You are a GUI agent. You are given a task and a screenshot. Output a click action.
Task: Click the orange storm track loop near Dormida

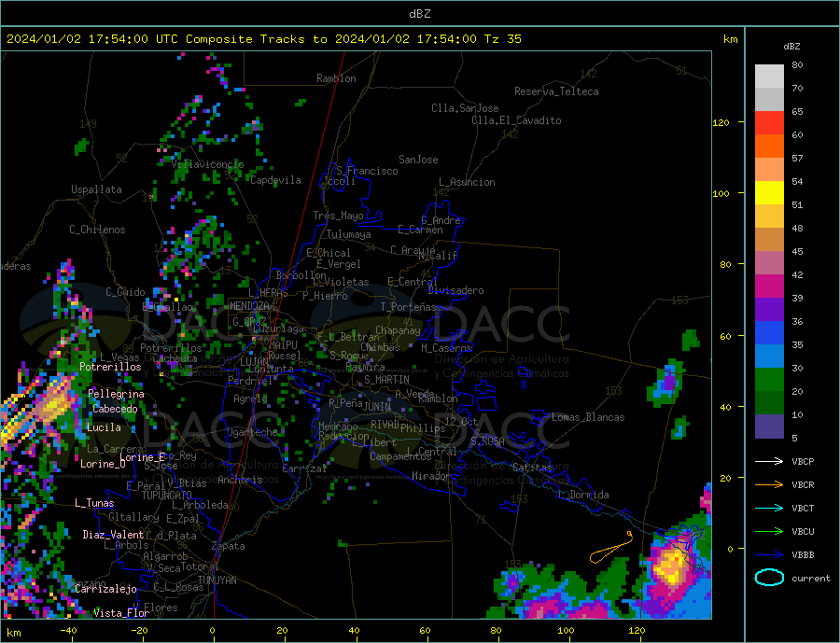[x=611, y=548]
